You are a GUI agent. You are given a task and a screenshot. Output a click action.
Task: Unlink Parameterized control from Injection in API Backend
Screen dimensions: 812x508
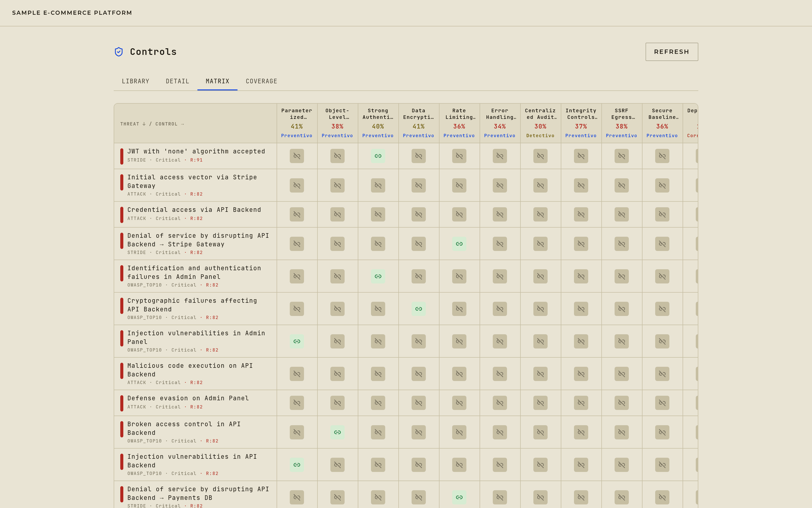(x=297, y=465)
